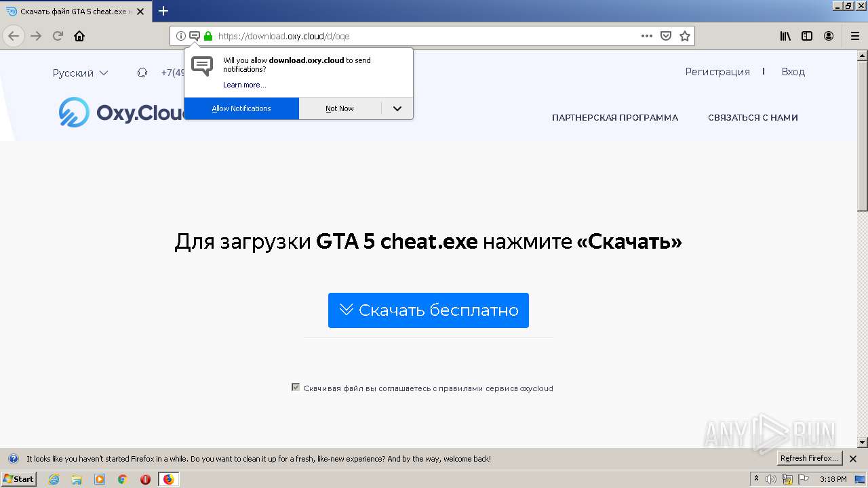
Task: Reload the page with the refresh icon
Action: [x=58, y=36]
